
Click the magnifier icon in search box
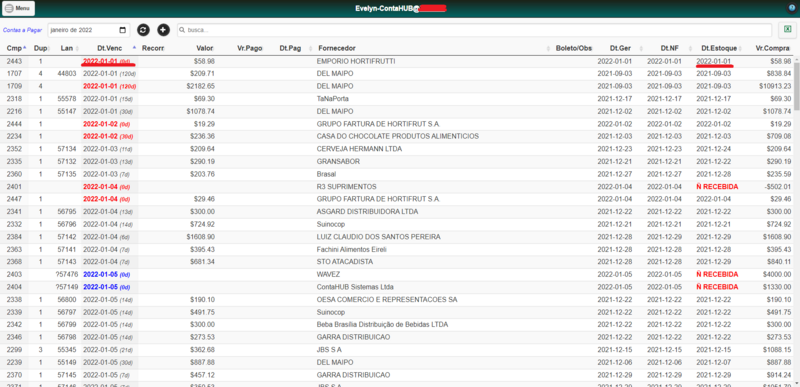pos(182,30)
